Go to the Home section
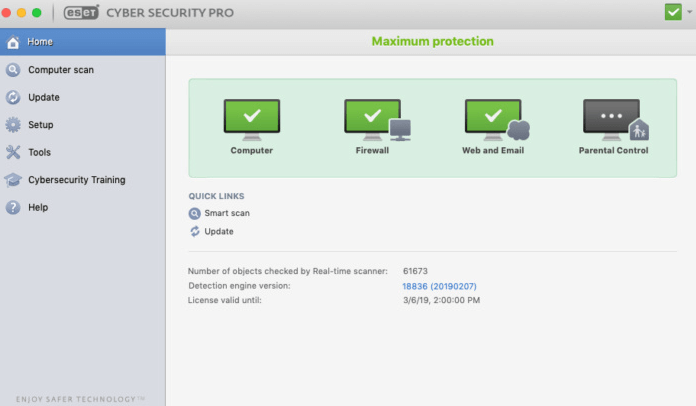The image size is (696, 406). 40,42
